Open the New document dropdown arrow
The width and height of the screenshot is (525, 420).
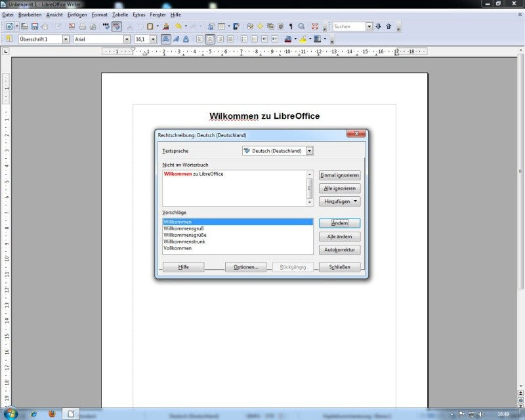point(17,26)
